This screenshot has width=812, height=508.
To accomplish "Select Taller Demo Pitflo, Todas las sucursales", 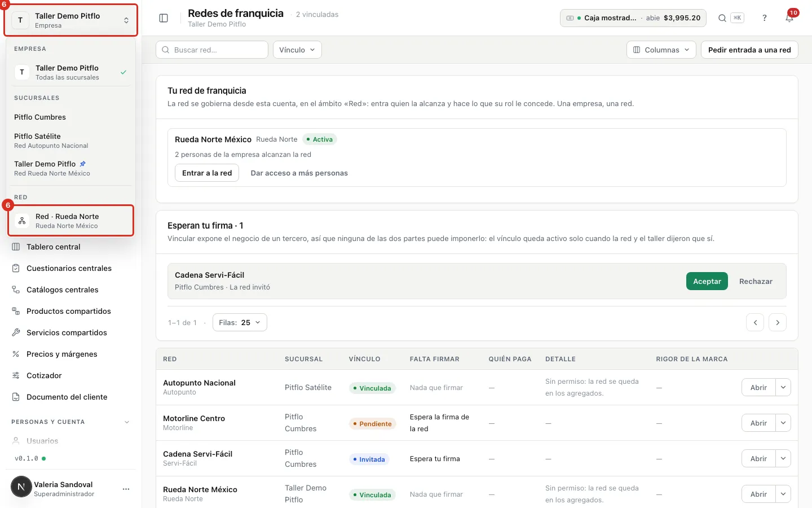I will (x=70, y=72).
